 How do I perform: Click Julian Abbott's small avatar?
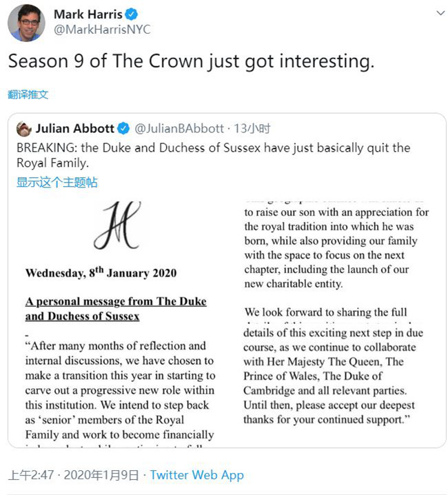tap(23, 128)
